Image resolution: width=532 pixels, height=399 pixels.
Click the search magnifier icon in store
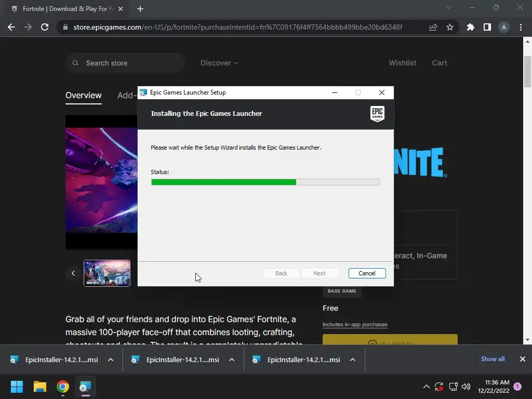point(76,63)
